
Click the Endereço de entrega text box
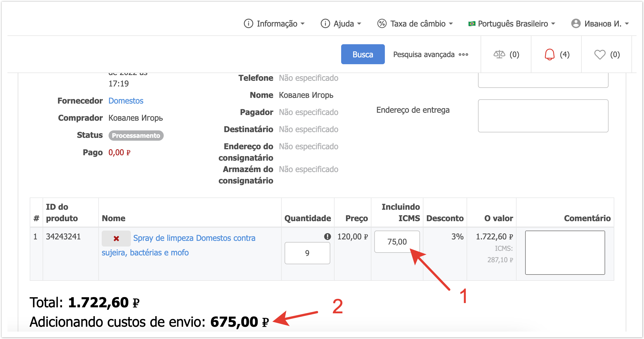pos(543,116)
